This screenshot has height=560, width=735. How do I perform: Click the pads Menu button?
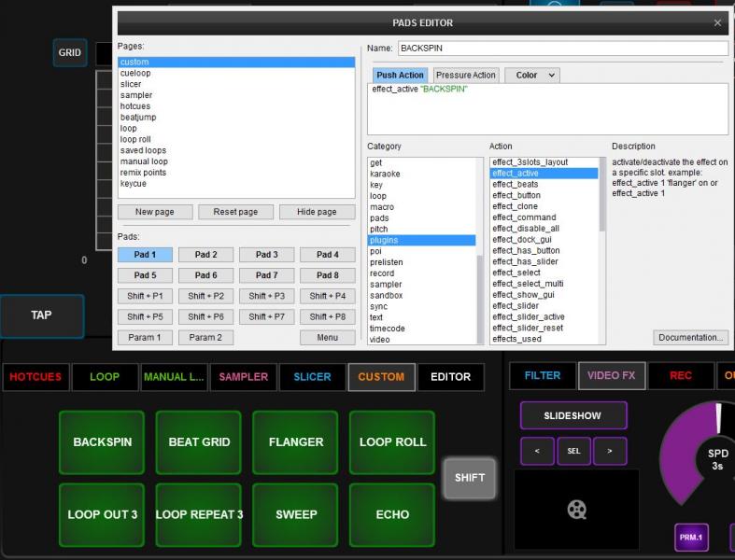pos(327,338)
